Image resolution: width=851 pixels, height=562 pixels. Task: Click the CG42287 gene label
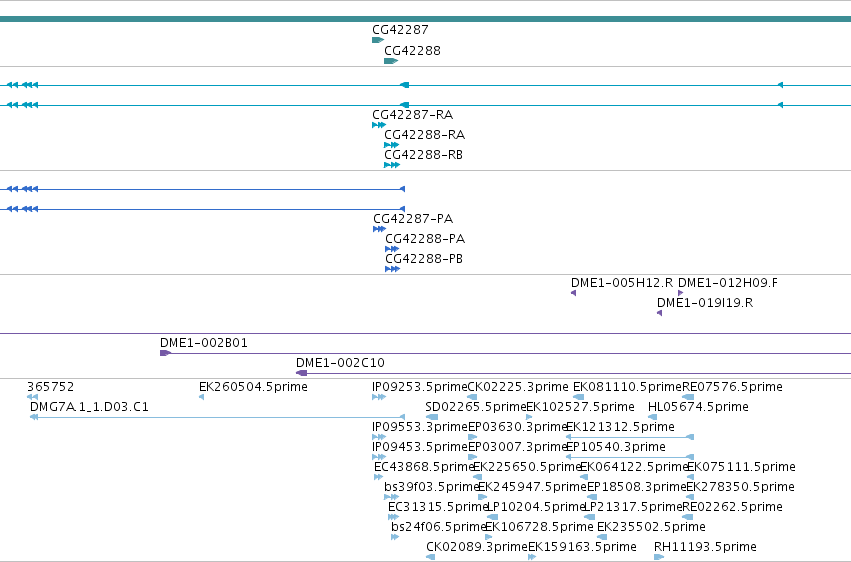[400, 30]
